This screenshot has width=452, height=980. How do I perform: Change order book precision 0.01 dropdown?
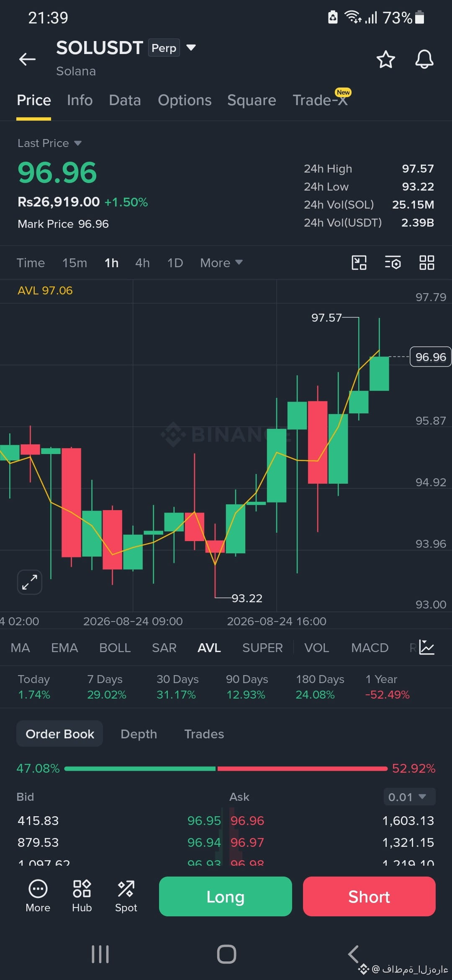click(x=409, y=797)
